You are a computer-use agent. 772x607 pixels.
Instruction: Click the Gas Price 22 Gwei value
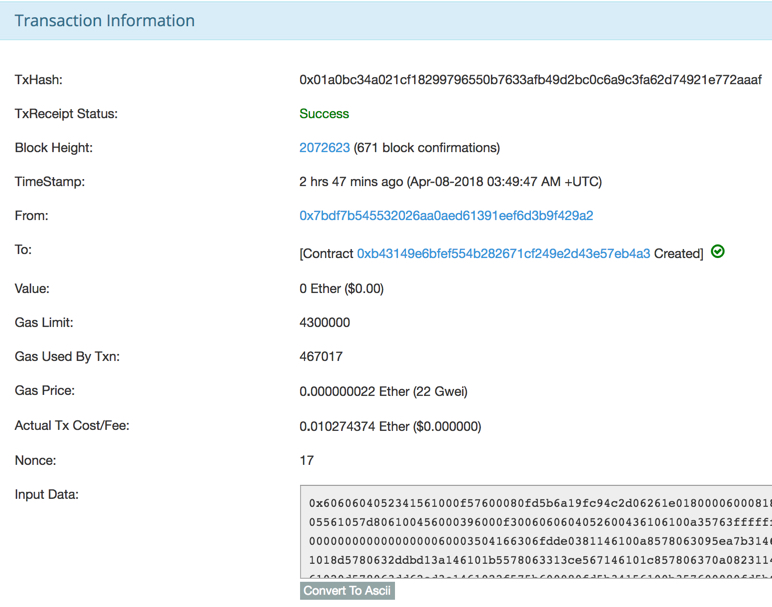point(383,391)
